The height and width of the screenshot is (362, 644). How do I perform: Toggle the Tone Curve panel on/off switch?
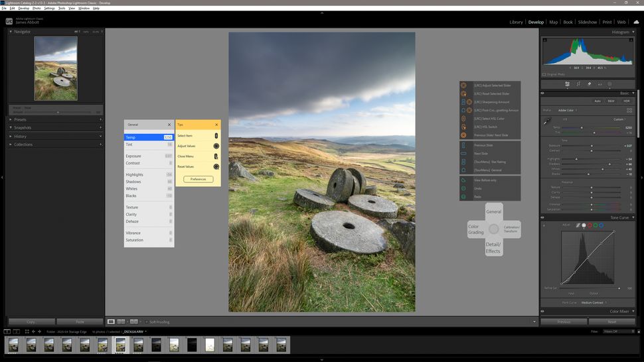point(542,217)
